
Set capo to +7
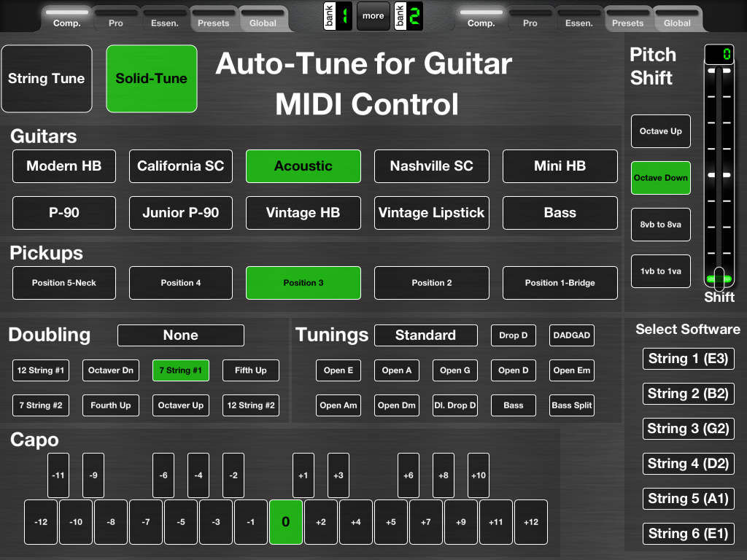point(426,522)
